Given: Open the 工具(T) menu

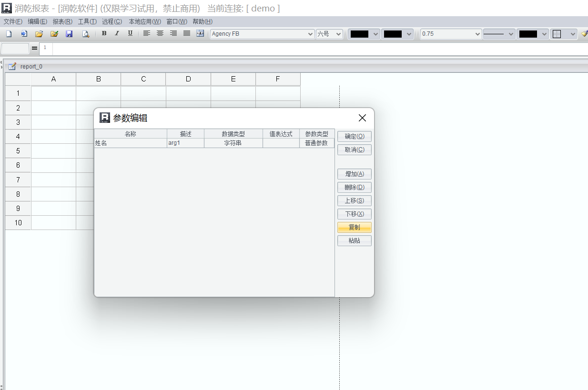Looking at the screenshot, I should coord(87,21).
